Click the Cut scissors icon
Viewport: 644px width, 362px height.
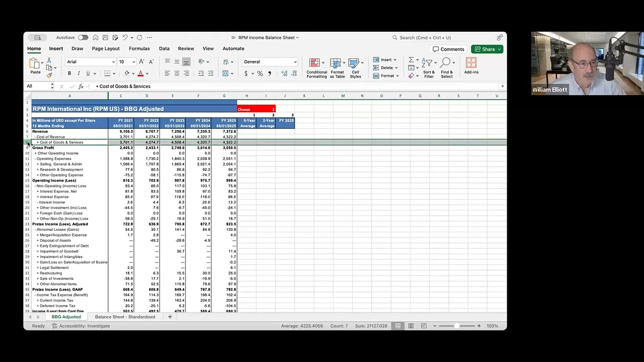tap(49, 60)
